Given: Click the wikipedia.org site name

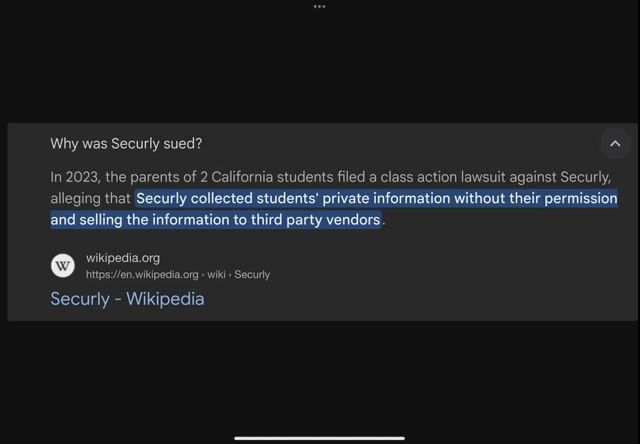Looking at the screenshot, I should click(x=122, y=258).
